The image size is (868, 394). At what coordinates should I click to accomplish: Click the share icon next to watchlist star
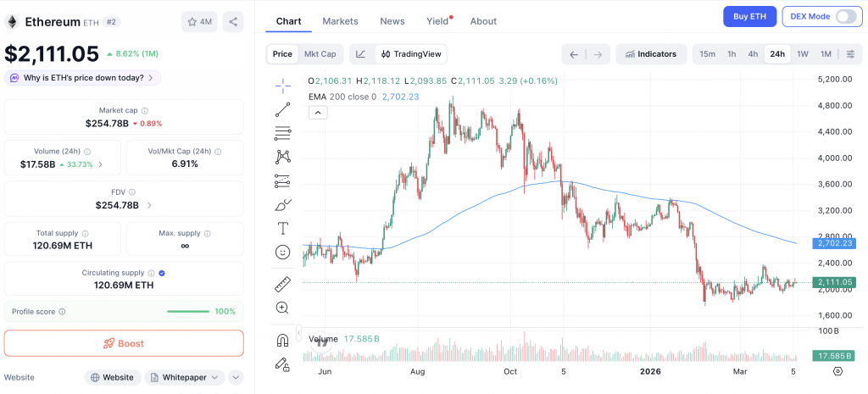[x=233, y=21]
